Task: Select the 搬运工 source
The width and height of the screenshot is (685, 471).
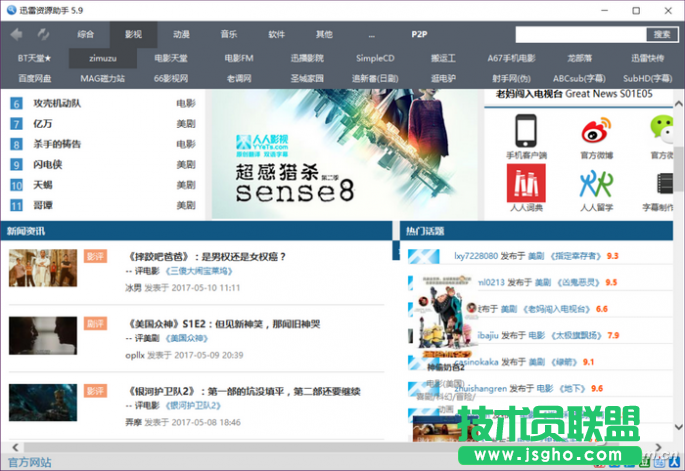Action: point(443,58)
